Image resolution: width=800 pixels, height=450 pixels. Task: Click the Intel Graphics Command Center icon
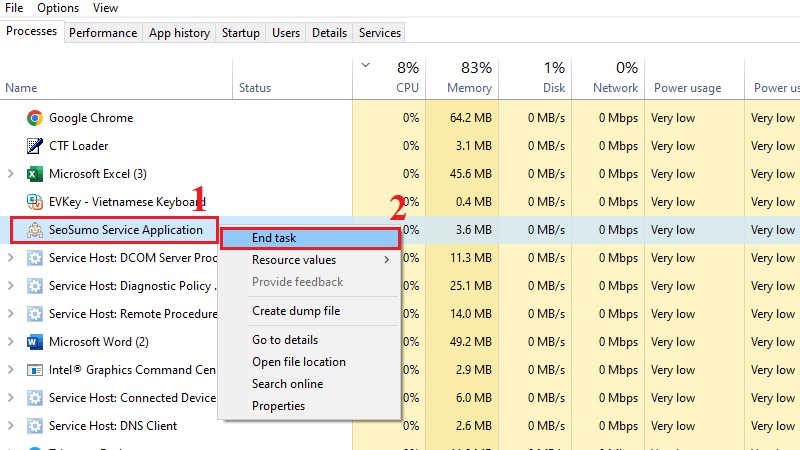[x=35, y=370]
